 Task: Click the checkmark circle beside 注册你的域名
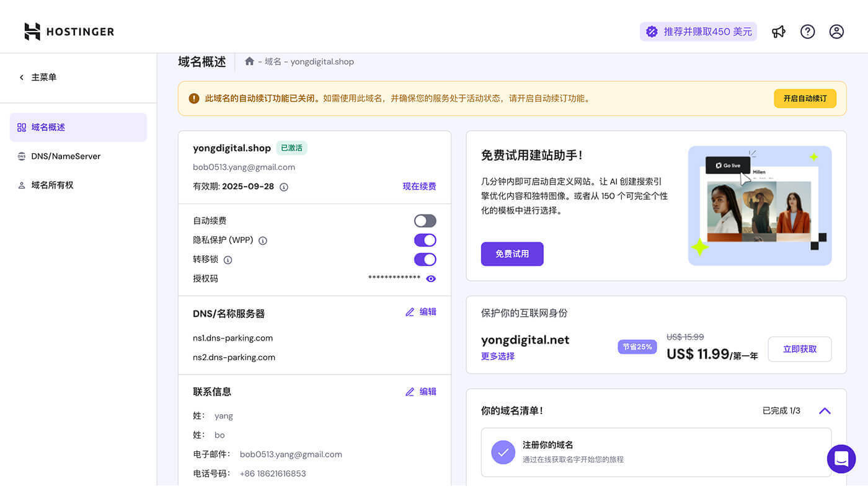pyautogui.click(x=503, y=452)
